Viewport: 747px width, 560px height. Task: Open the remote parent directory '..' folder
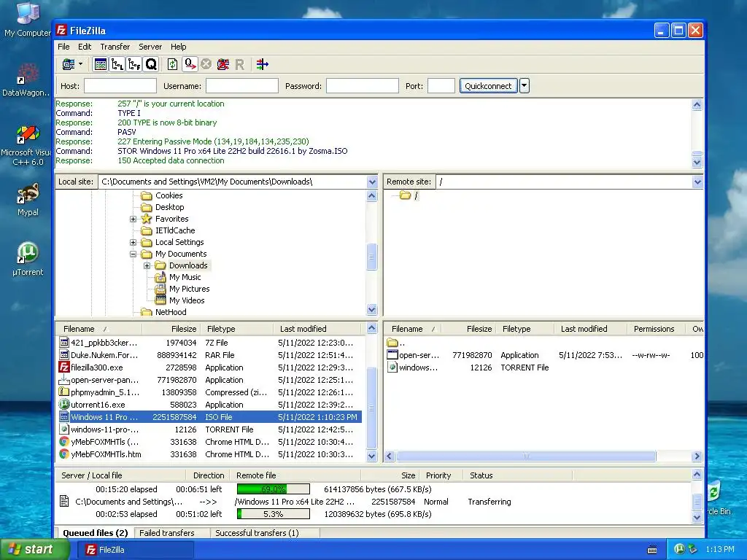392,343
